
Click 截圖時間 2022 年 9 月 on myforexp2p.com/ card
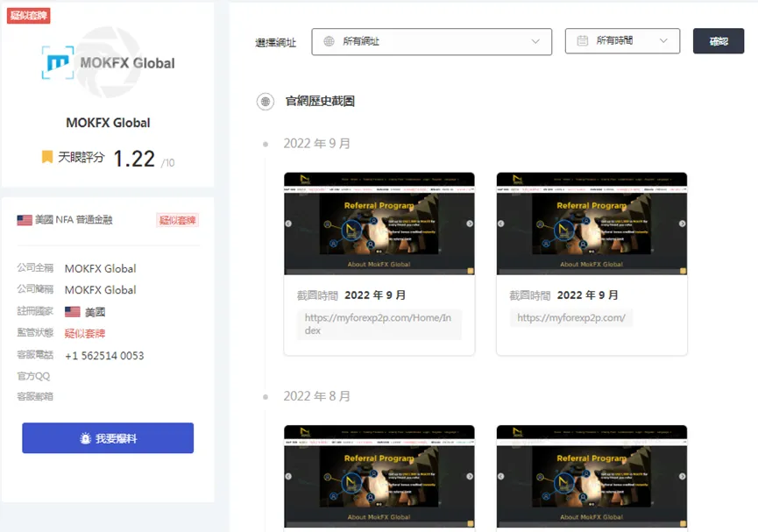[564, 295]
